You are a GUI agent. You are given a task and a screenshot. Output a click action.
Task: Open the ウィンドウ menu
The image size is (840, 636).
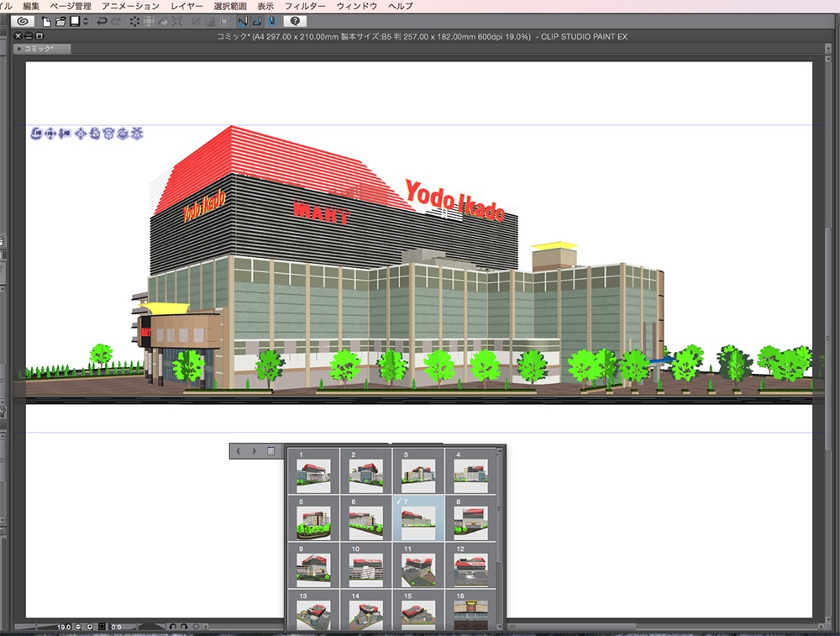356,6
